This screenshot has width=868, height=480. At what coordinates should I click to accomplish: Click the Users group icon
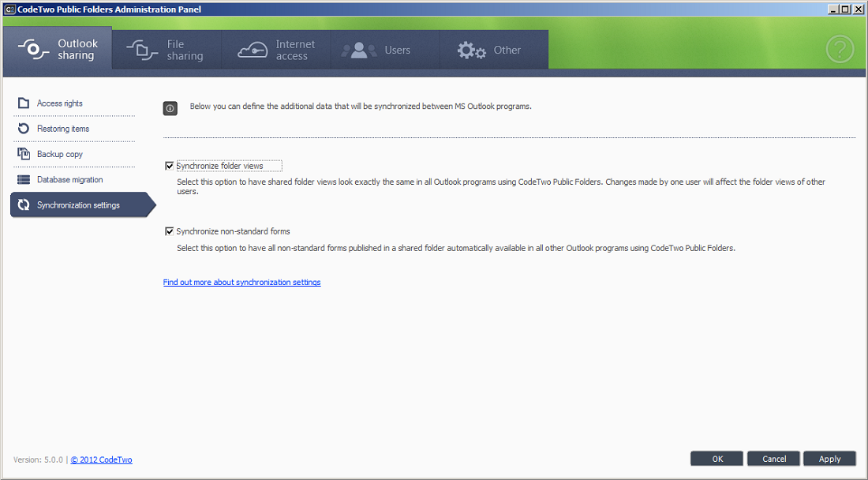coord(359,51)
